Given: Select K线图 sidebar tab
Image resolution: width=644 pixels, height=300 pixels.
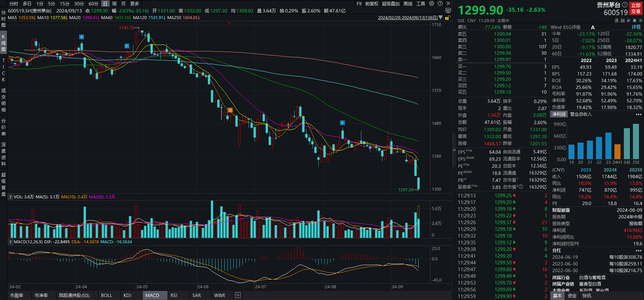Looking at the screenshot, I should click(3, 43).
